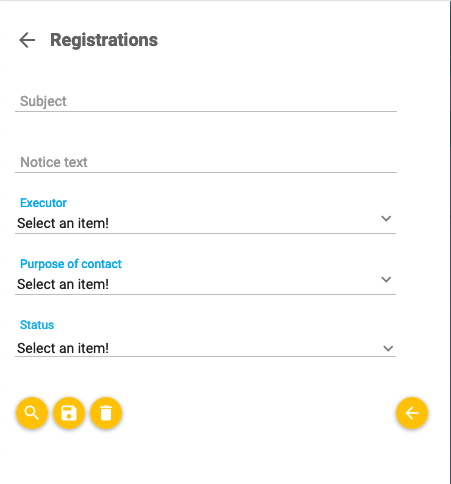Click the blue Purpose of contact label

tap(71, 264)
